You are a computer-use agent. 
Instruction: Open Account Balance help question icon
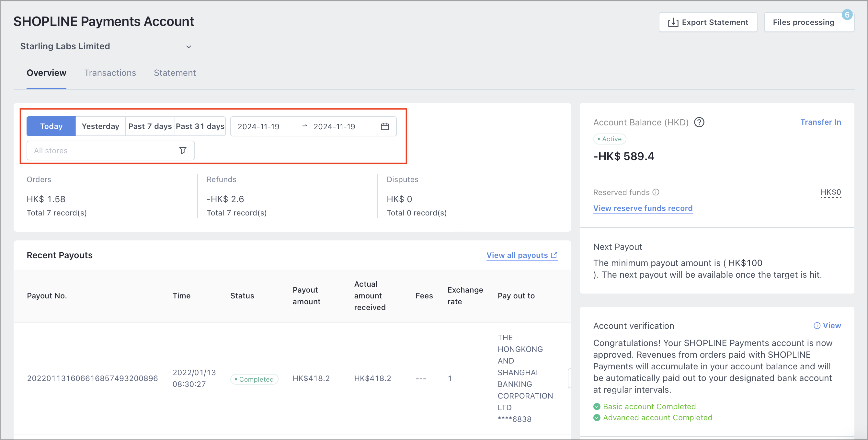point(699,122)
